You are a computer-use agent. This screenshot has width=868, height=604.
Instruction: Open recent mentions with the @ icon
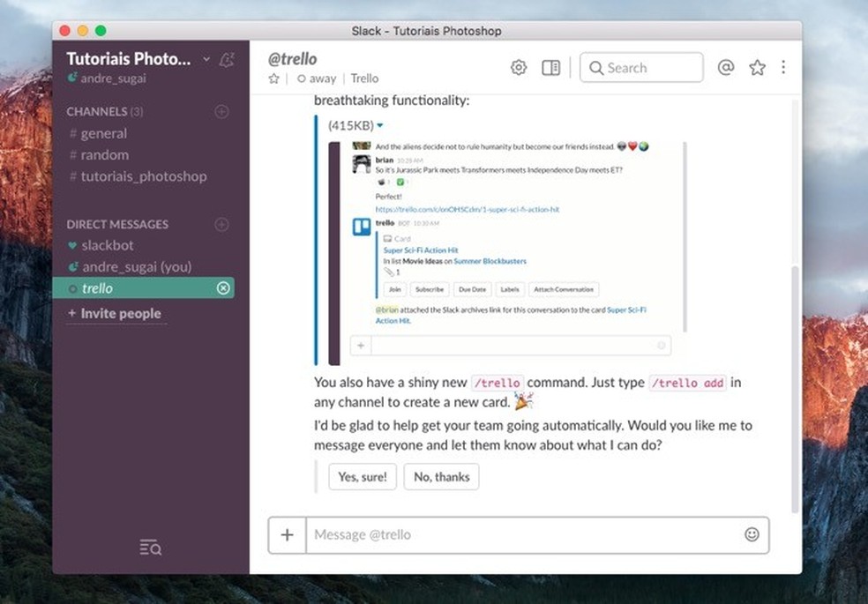(725, 67)
